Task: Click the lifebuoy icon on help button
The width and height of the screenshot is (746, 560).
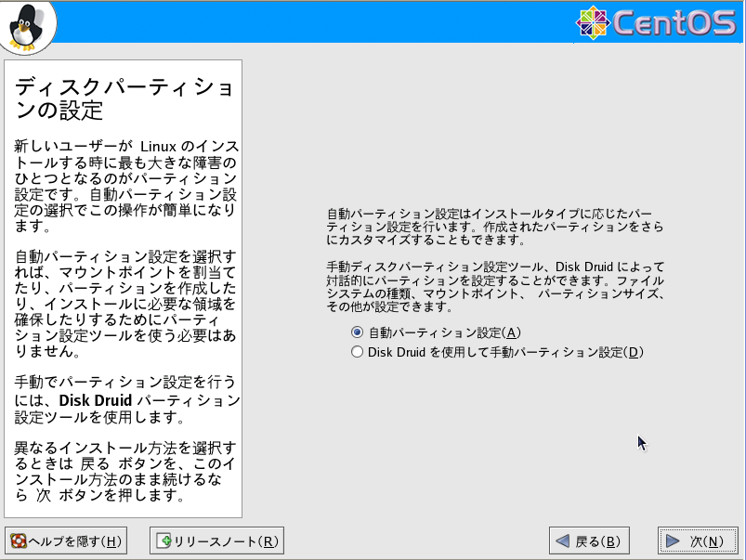Action: [19, 541]
